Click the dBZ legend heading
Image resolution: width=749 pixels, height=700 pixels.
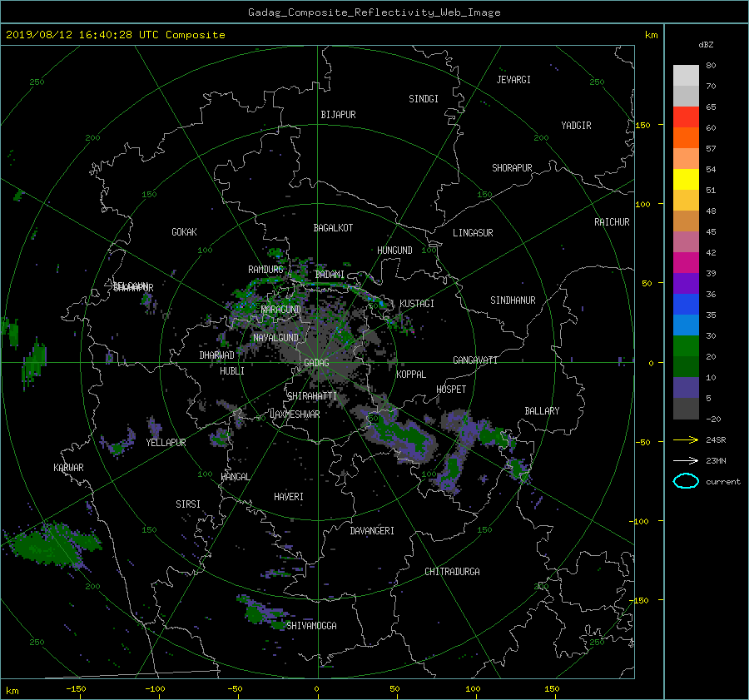706,44
